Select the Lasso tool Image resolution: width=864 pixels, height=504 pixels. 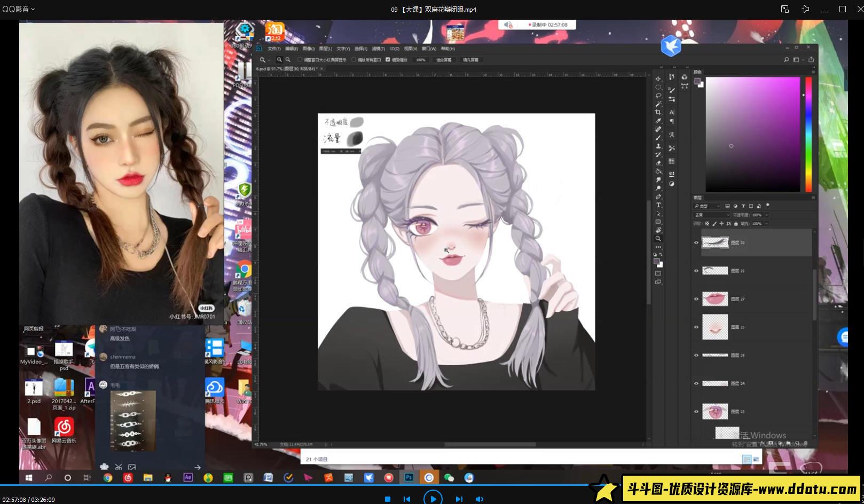tap(658, 95)
